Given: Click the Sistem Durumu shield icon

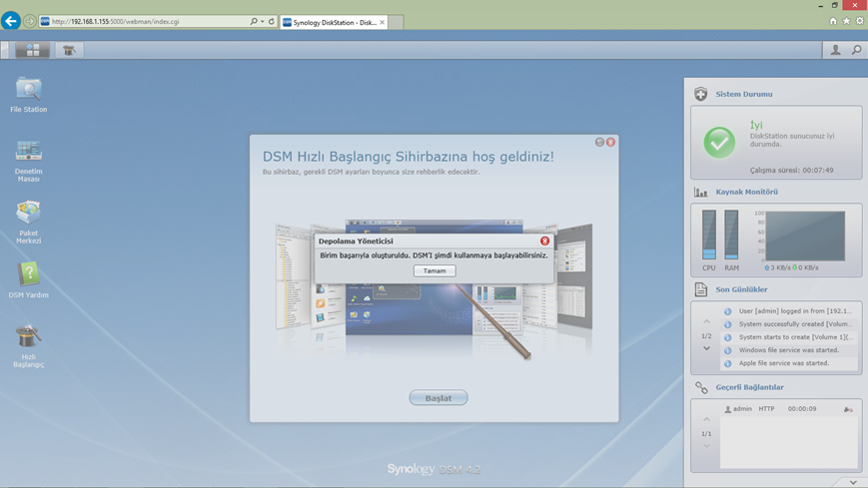Looking at the screenshot, I should tap(701, 94).
